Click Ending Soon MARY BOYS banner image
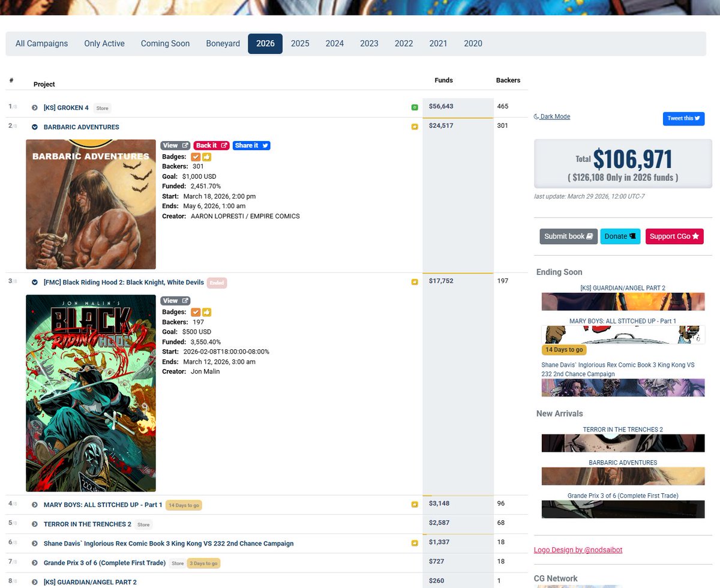The width and height of the screenshot is (720, 588). pos(623,335)
